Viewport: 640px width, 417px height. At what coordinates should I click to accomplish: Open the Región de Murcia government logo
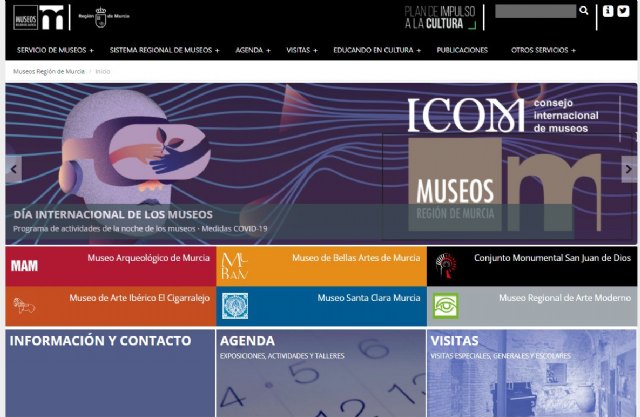[x=104, y=17]
